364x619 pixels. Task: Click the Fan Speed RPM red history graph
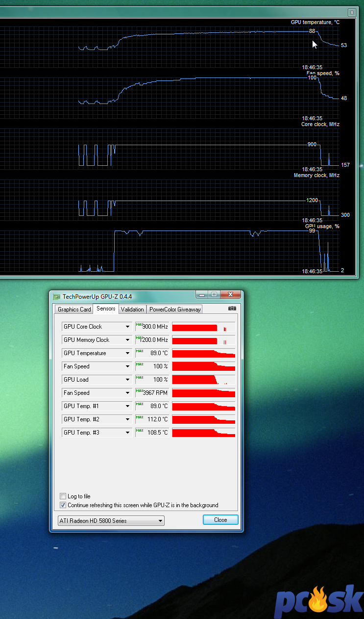(204, 393)
